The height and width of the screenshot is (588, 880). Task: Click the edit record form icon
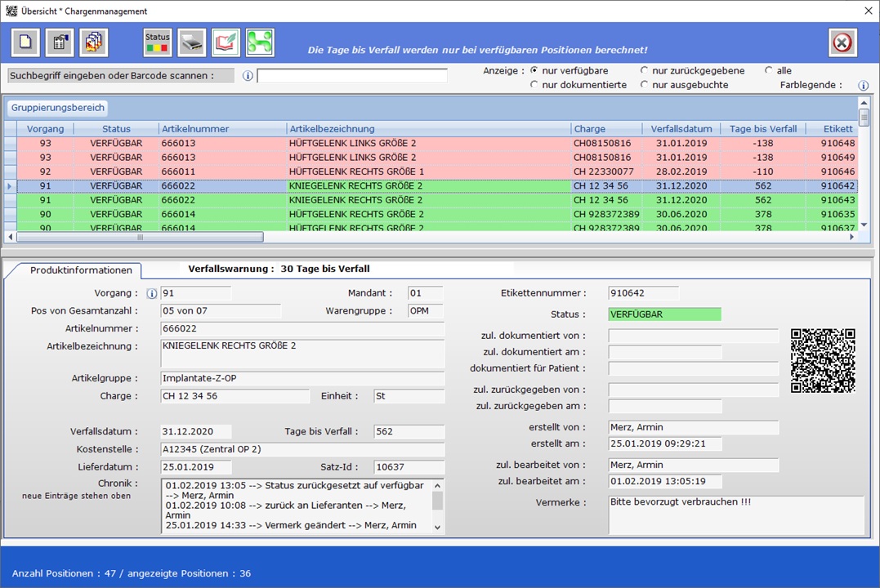pyautogui.click(x=60, y=42)
